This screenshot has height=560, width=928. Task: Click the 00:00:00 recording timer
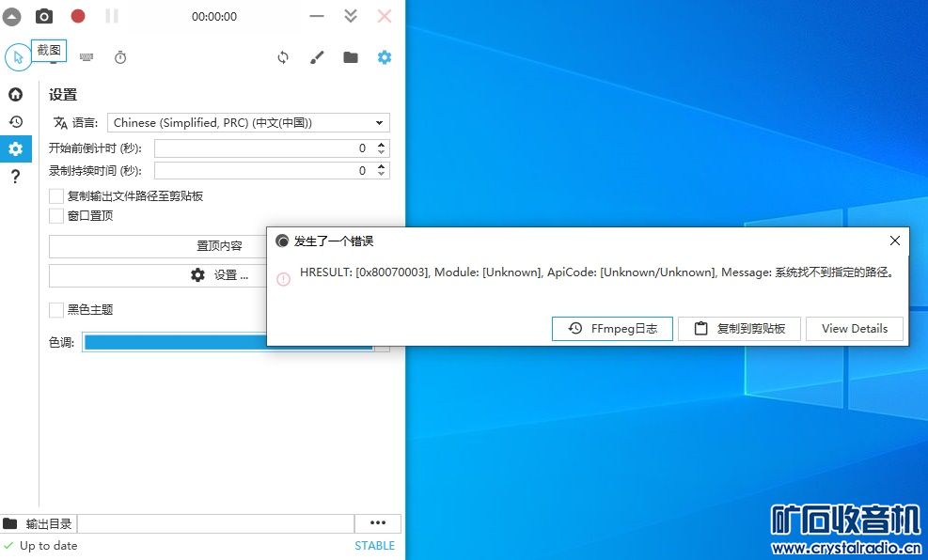pyautogui.click(x=214, y=17)
